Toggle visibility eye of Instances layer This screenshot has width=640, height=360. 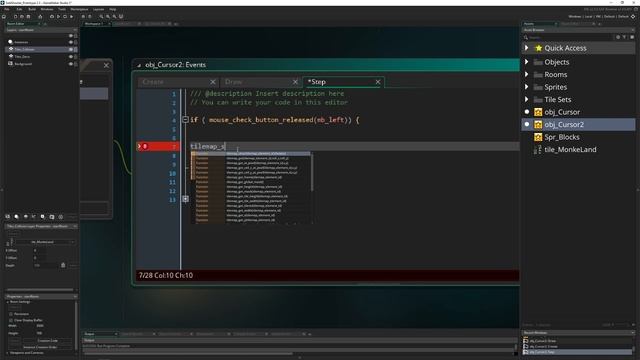pyautogui.click(x=71, y=42)
